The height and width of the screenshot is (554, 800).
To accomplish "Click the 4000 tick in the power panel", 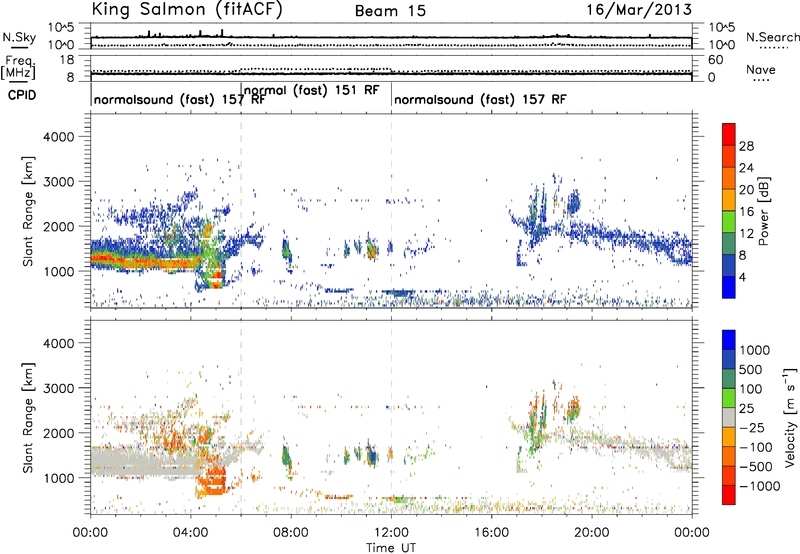I will [58, 137].
